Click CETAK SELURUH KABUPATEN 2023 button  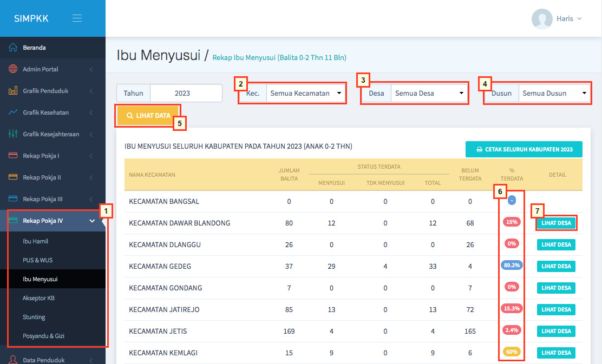[524, 149]
